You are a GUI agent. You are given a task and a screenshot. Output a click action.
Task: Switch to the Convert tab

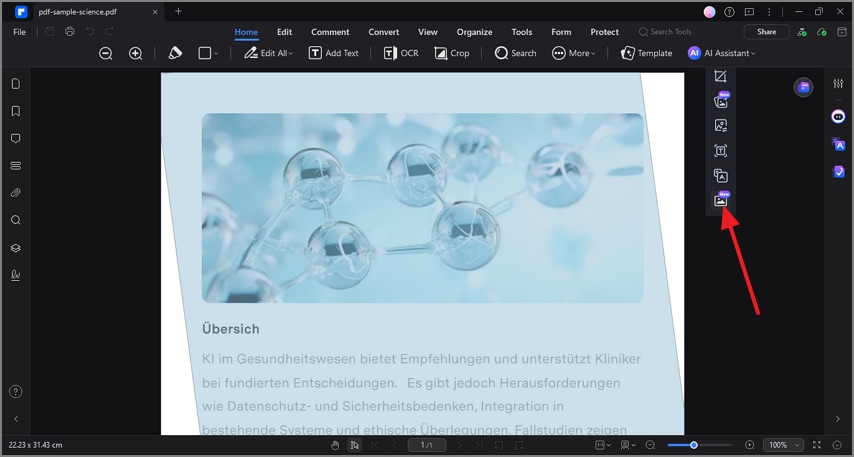pyautogui.click(x=383, y=32)
